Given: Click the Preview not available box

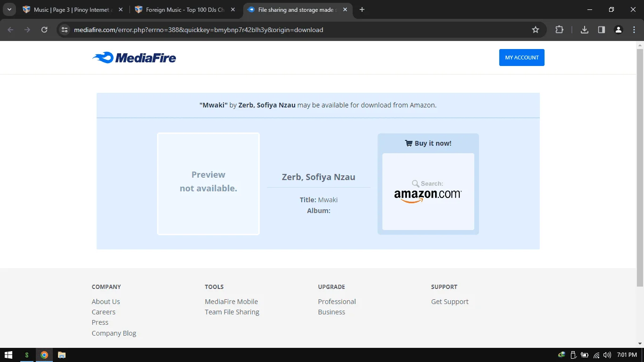Looking at the screenshot, I should tap(208, 184).
